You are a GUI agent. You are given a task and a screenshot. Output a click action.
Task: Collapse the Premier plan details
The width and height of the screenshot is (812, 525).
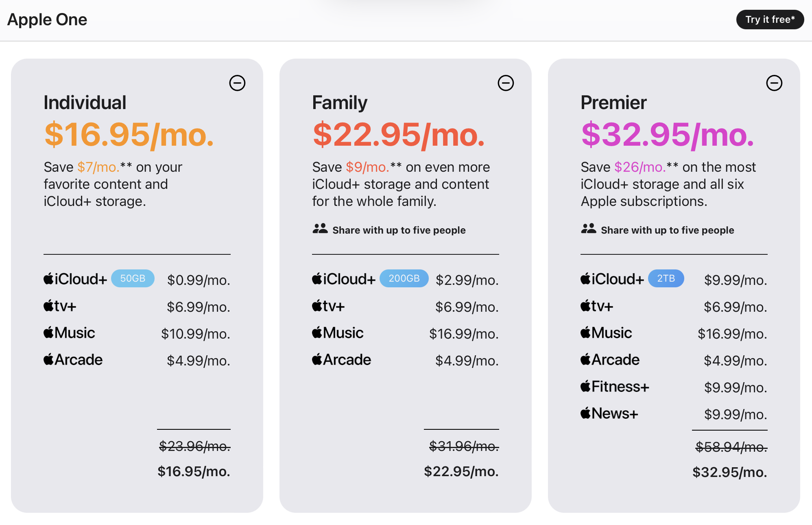(x=774, y=83)
